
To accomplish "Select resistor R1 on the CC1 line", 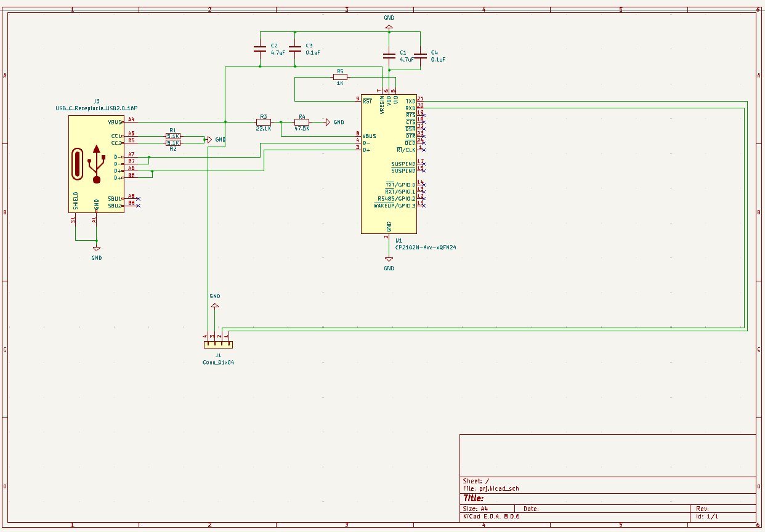I will click(x=173, y=136).
